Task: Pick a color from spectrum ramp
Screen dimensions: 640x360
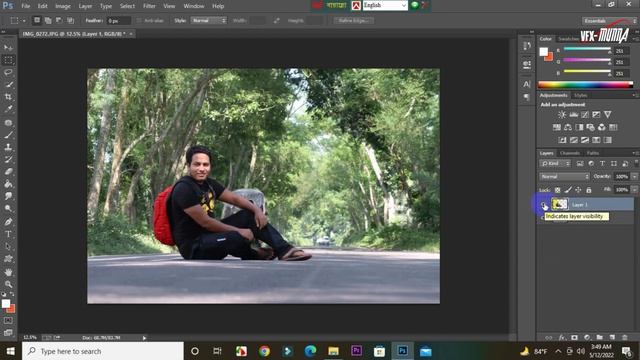Action: click(x=586, y=85)
